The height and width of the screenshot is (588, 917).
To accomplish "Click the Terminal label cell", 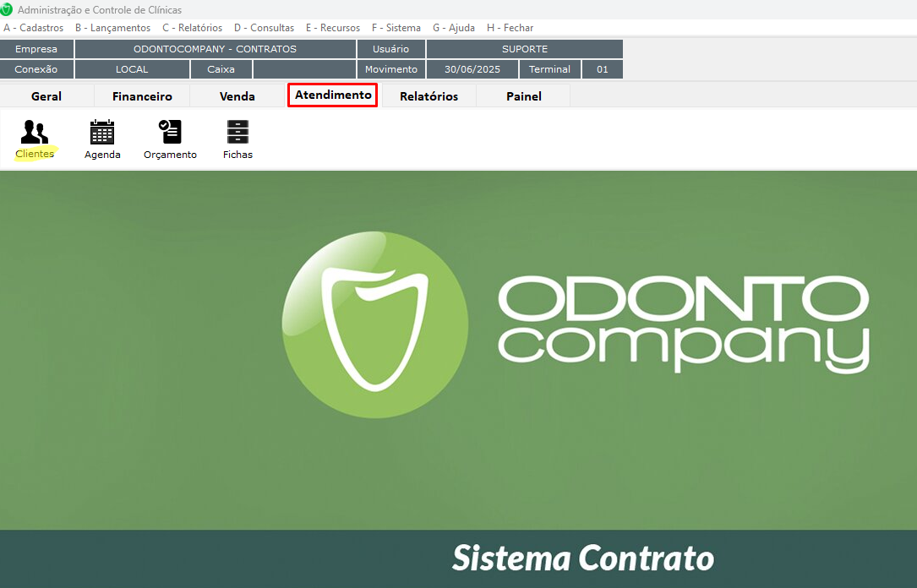I will tap(549, 69).
